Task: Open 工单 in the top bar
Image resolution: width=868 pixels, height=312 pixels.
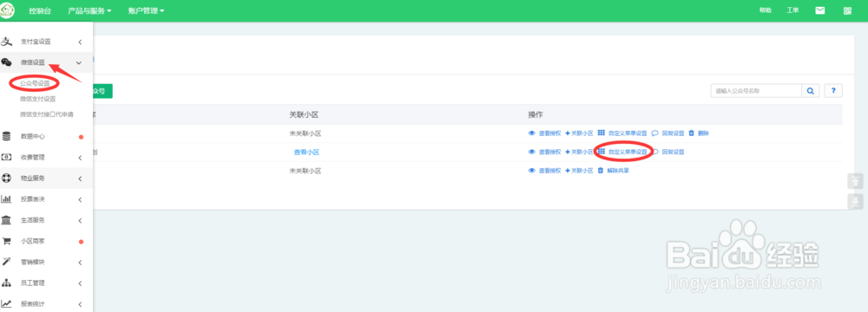Action: tap(792, 10)
